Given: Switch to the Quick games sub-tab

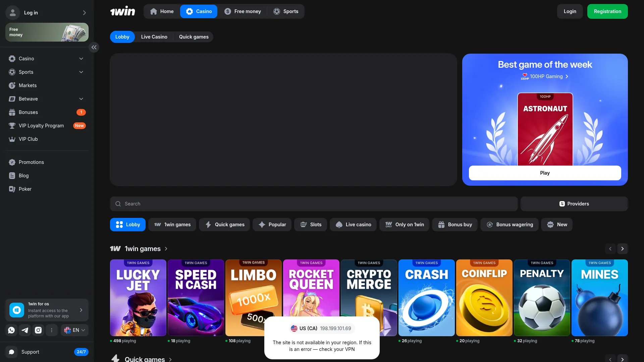Looking at the screenshot, I should coord(194,37).
